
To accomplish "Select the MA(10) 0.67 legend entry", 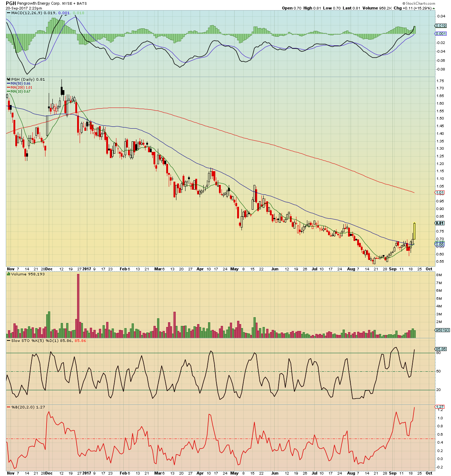I will coord(20,92).
